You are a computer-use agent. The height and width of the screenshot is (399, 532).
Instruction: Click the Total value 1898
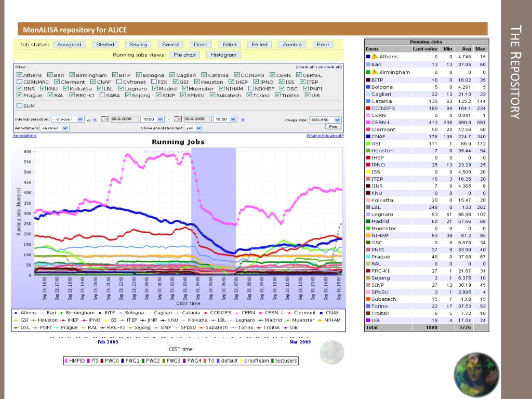pos(431,327)
